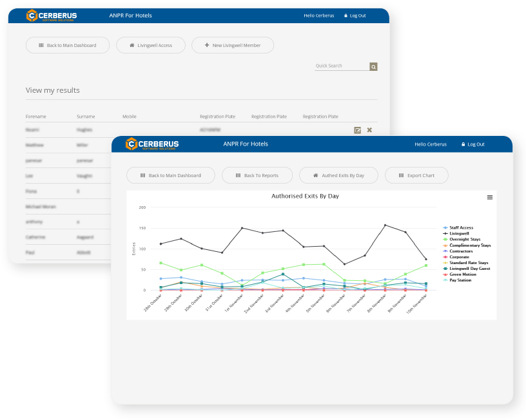This screenshot has width=526, height=420.
Task: Click the Surname column header
Action: tap(86, 117)
